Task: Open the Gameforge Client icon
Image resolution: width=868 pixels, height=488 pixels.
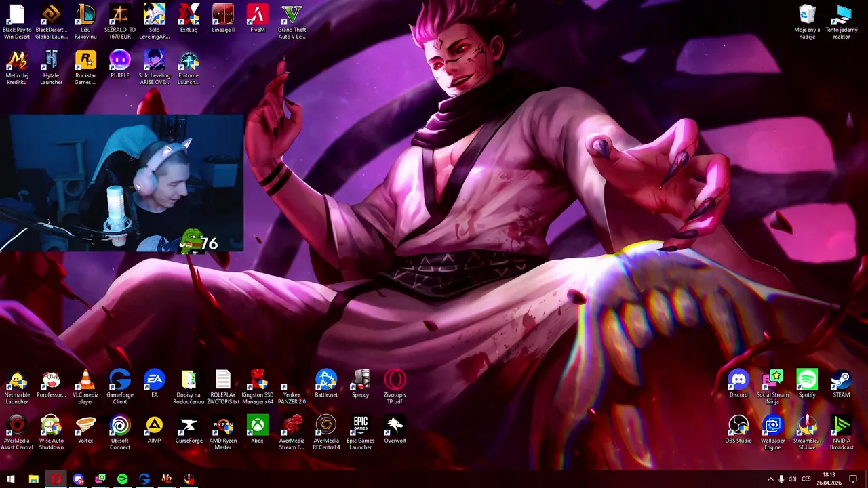Action: point(120,388)
